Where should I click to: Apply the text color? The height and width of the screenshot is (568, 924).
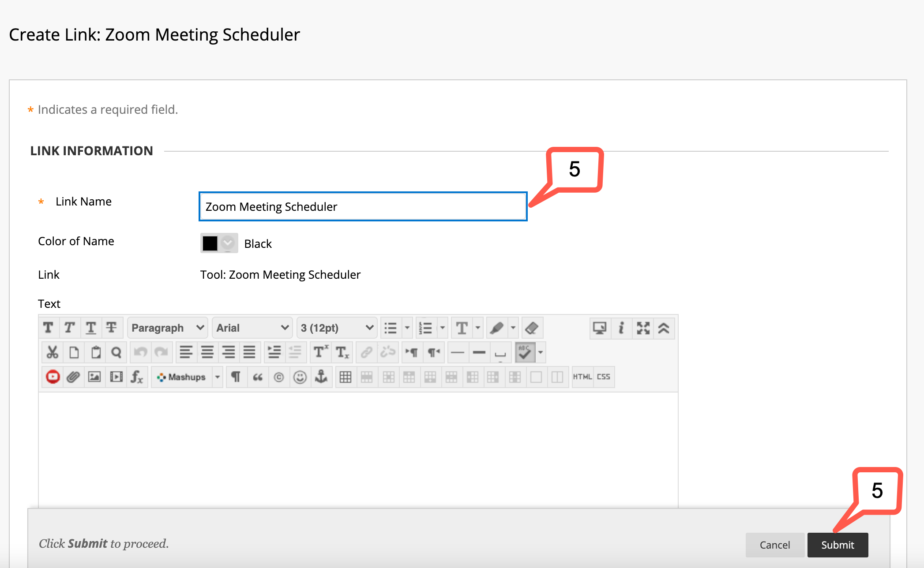pyautogui.click(x=462, y=328)
